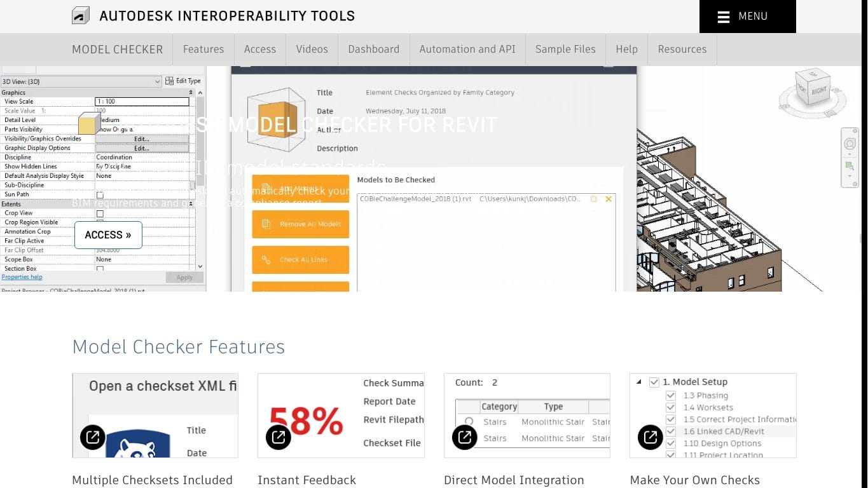Expand the zoom tool dropdown arrow

pos(850,176)
